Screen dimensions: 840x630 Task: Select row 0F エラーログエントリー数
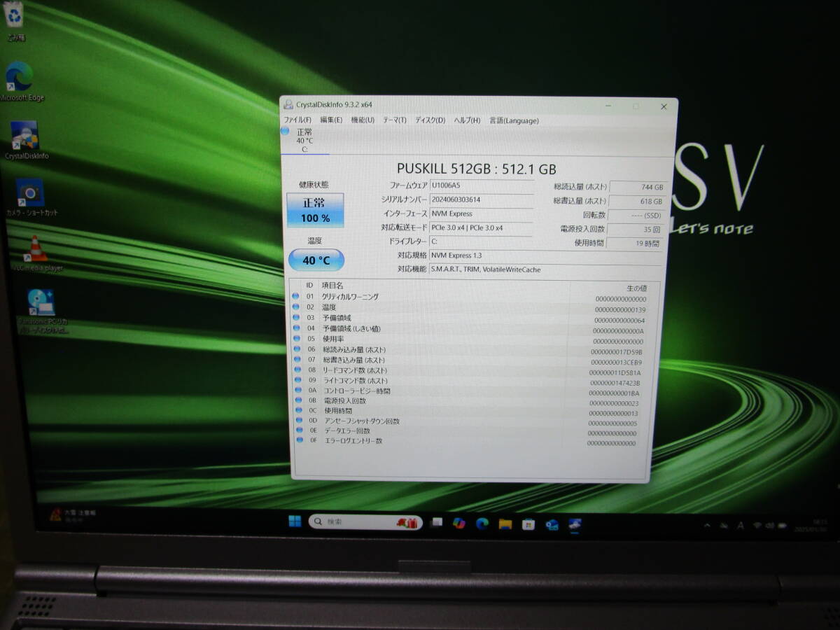point(473,441)
